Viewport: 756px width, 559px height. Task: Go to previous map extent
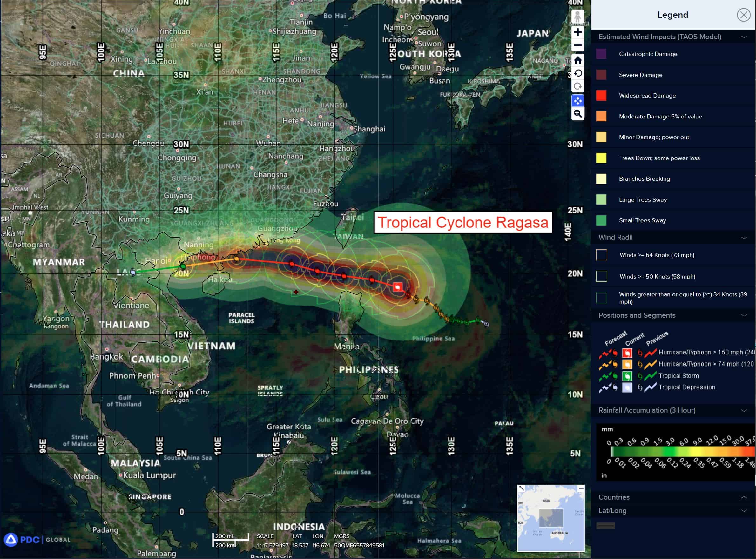point(578,73)
